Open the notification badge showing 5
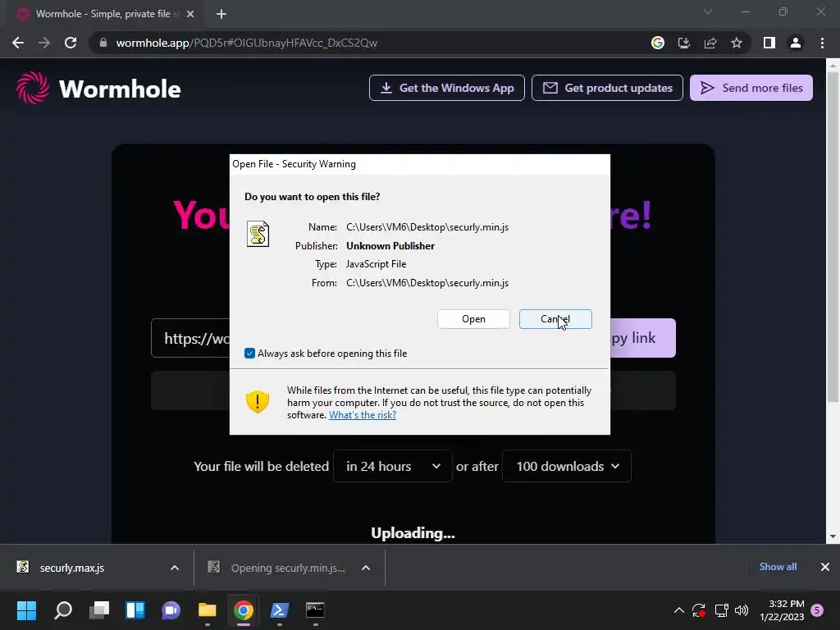This screenshot has width=840, height=630. click(x=817, y=610)
